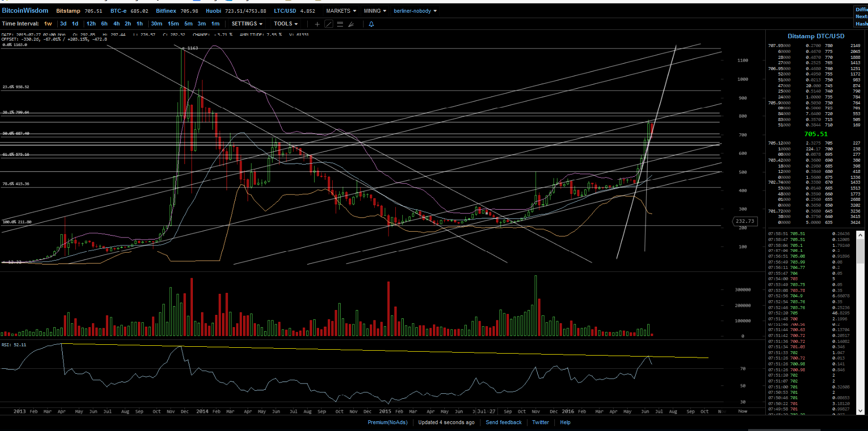Viewport: 868px width, 431px height.
Task: Open the Help link
Action: (565, 422)
